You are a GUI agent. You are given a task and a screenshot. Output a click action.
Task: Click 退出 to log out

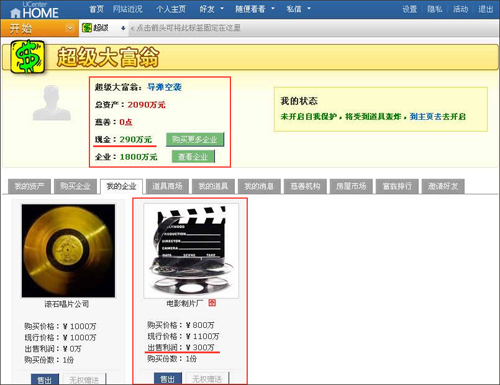pyautogui.click(x=486, y=9)
